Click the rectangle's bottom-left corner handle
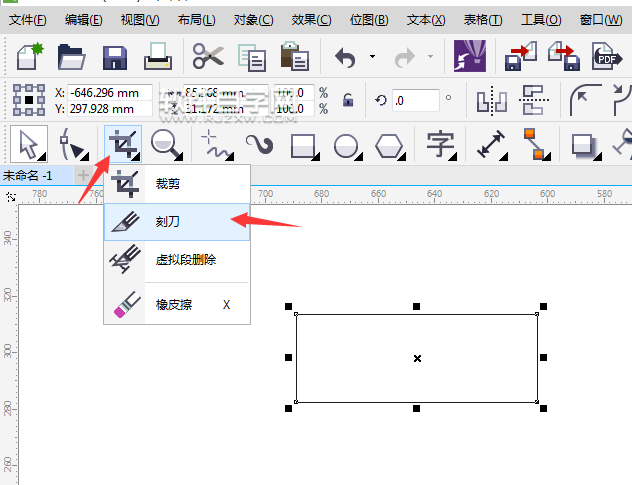Screen dimensions: 632x485 (288, 408)
